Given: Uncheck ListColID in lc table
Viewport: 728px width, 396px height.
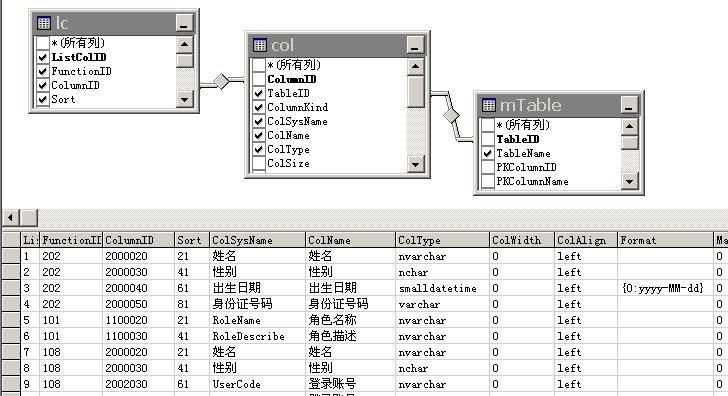Looking at the screenshot, I should [x=43, y=57].
